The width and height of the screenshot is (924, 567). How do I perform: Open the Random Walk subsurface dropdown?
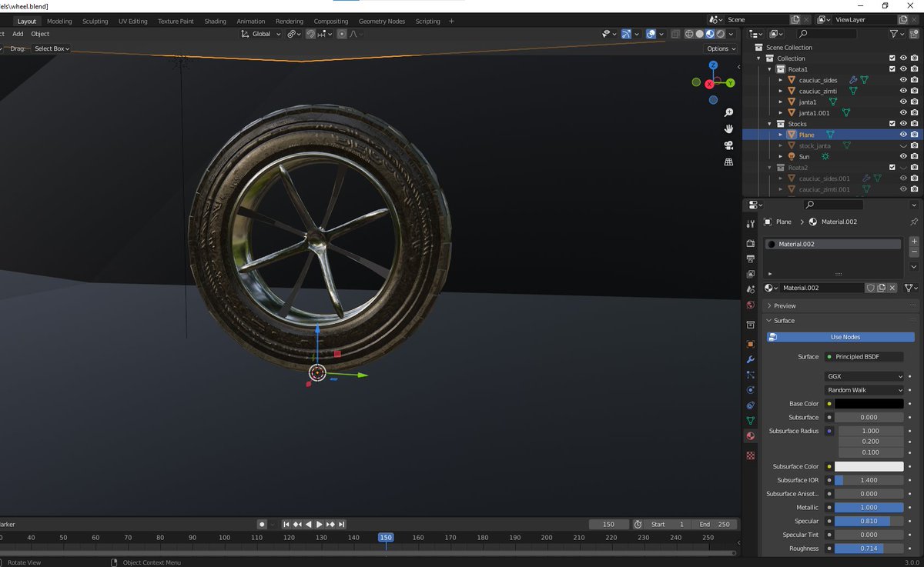pos(864,390)
